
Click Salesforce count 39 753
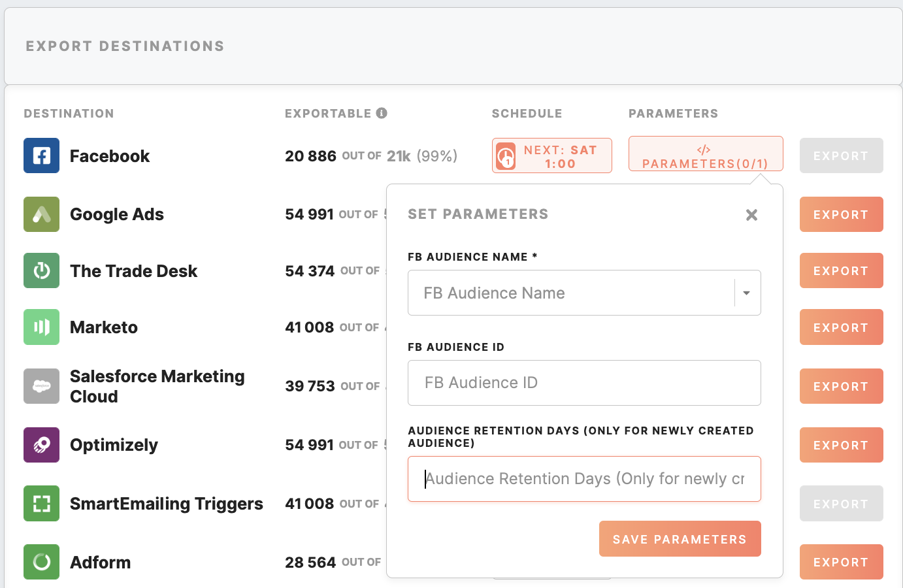310,386
